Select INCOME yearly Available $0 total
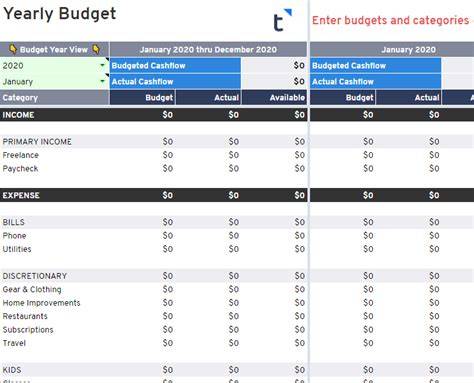 [x=300, y=115]
